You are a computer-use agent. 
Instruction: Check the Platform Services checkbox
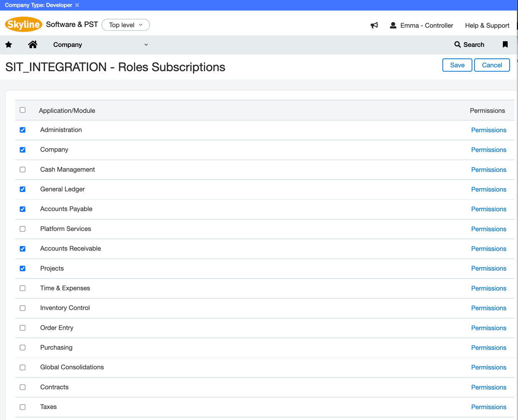[23, 229]
